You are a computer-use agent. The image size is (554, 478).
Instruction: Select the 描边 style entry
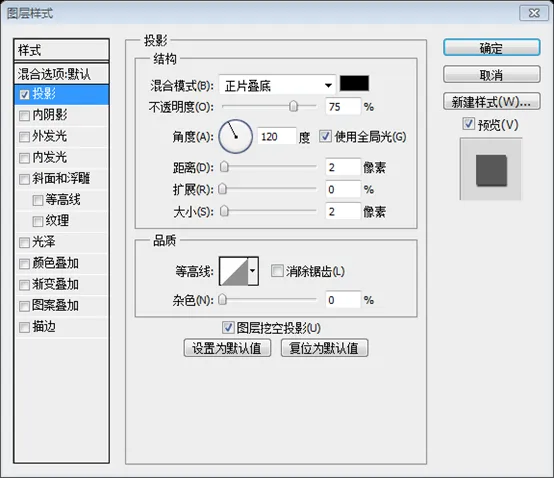pos(61,327)
